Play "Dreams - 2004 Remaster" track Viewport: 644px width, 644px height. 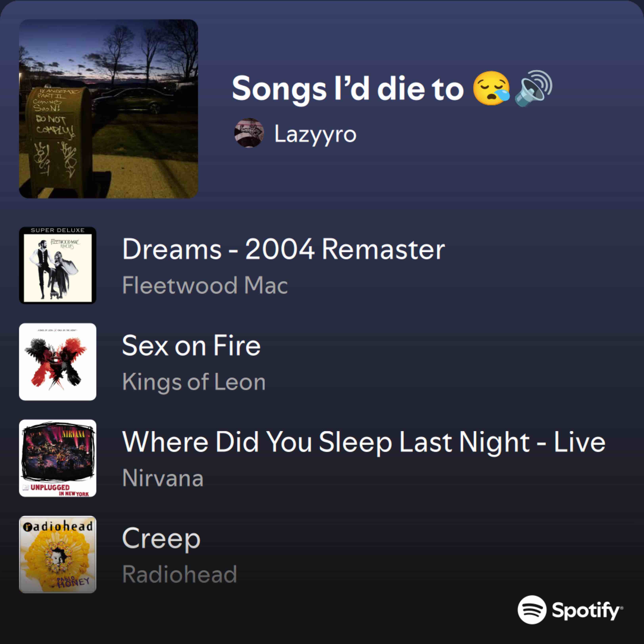pos(283,249)
